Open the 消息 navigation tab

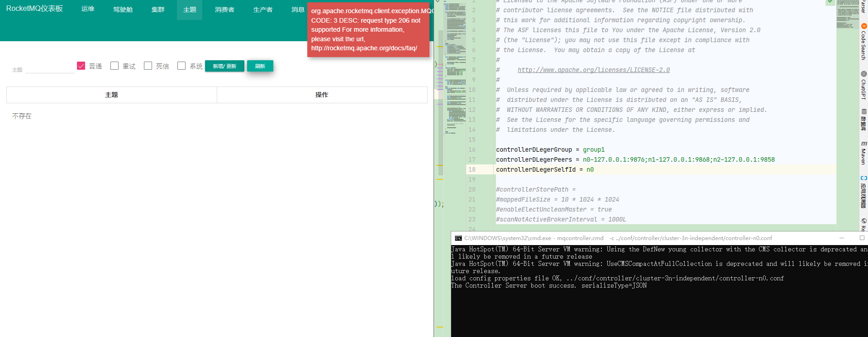pos(298,10)
